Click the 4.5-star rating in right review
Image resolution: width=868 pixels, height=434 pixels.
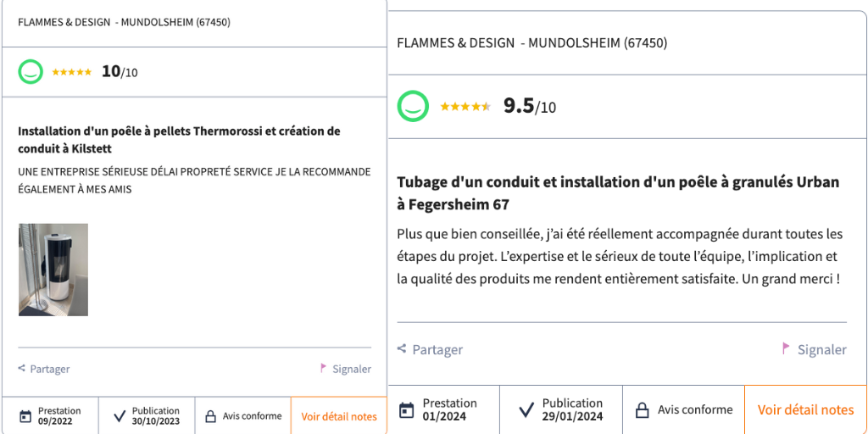(x=465, y=106)
